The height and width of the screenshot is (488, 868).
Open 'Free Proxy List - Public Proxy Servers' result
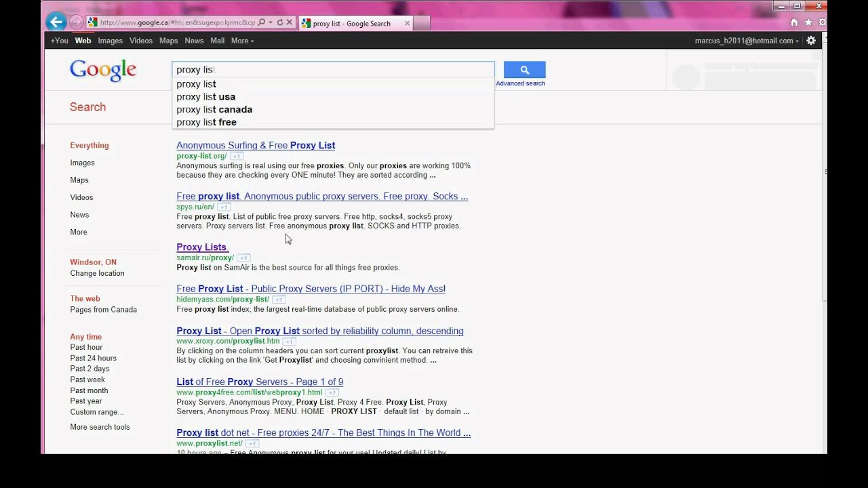point(311,289)
